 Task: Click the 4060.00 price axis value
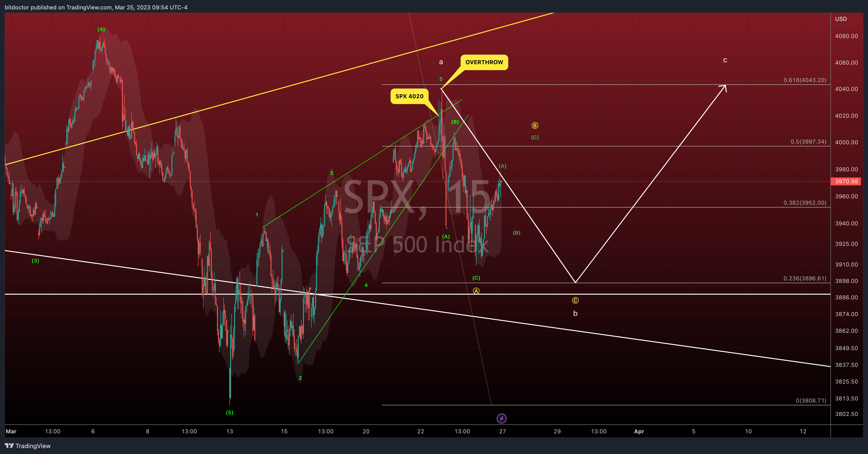(846, 63)
